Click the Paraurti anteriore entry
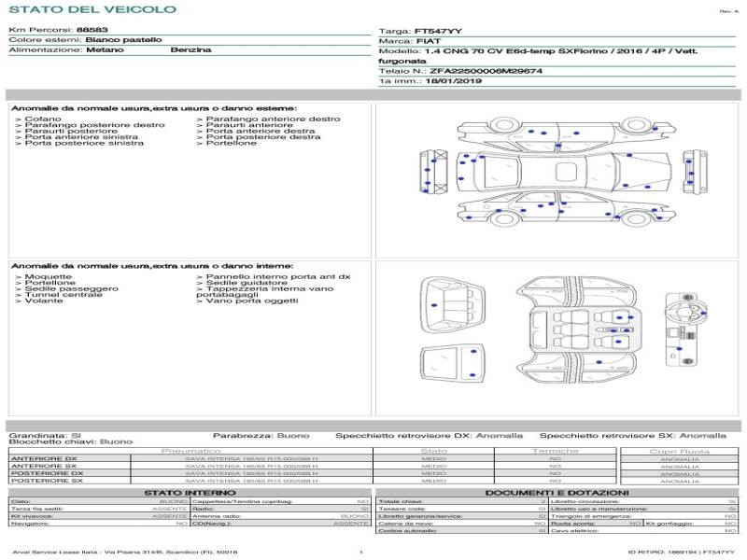747x560 pixels. (245, 125)
